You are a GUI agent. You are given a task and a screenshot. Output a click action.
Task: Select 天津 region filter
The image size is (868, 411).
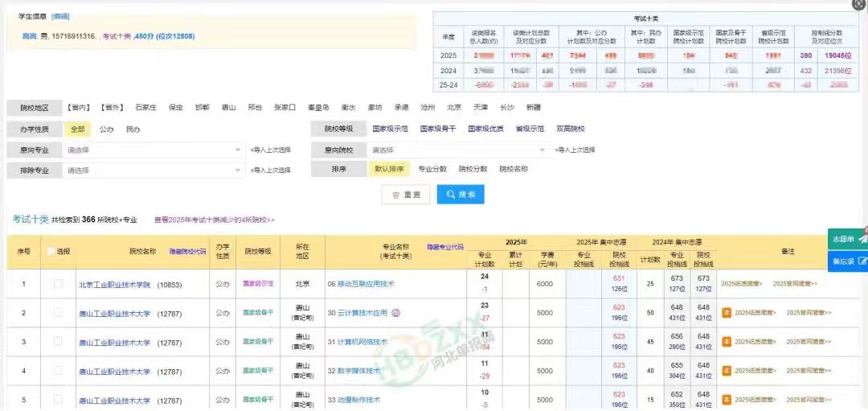(481, 108)
